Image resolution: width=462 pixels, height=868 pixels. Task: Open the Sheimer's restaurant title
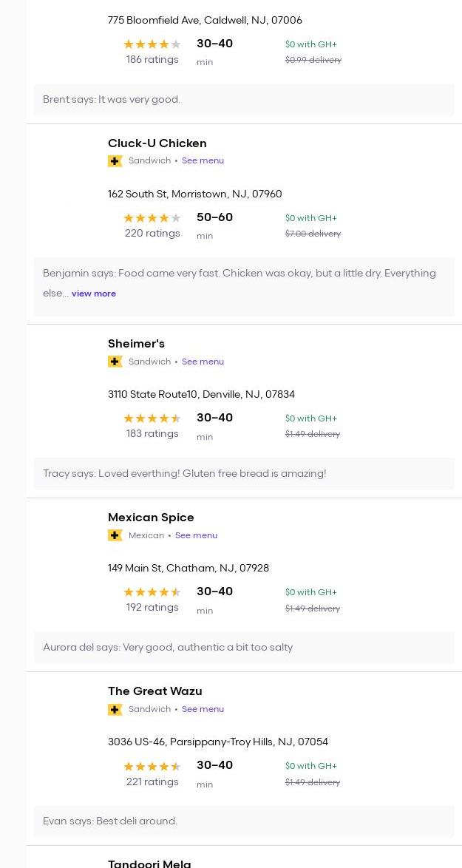click(x=136, y=344)
